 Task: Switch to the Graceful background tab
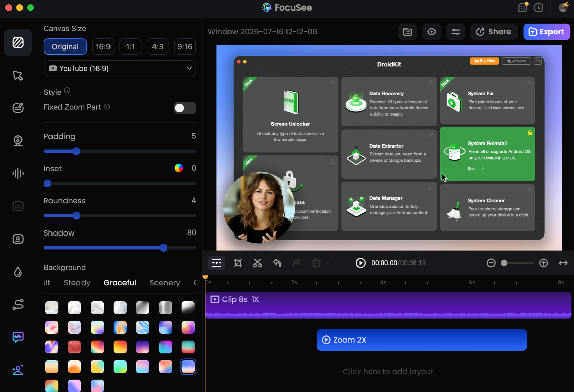120,283
